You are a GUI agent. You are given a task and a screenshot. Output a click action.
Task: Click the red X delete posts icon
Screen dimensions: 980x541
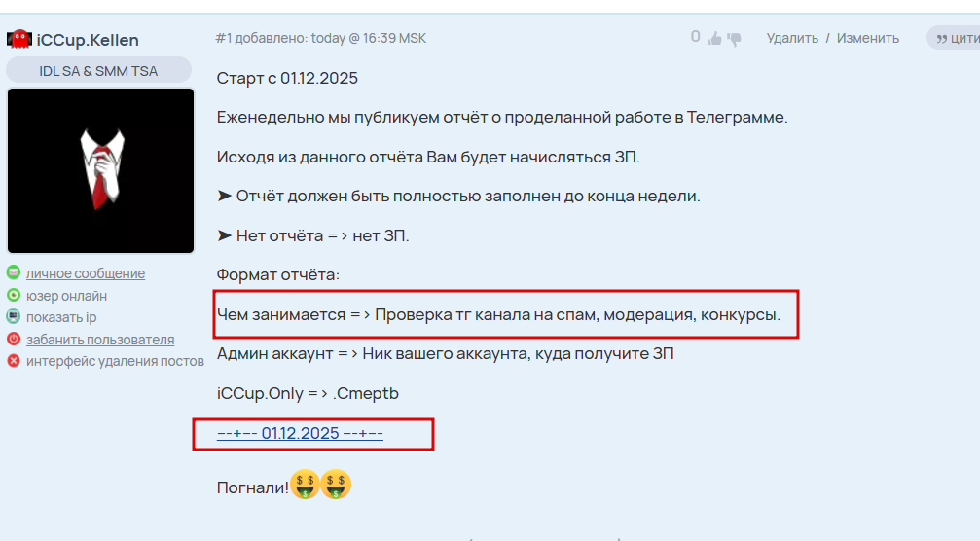13,360
